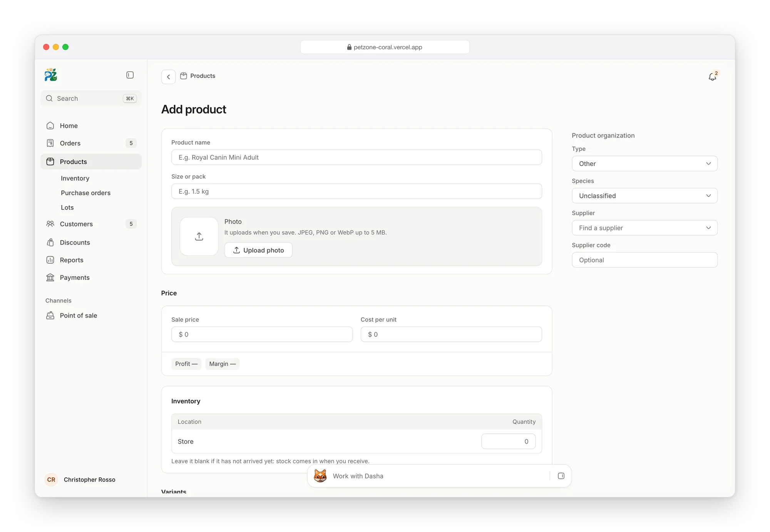The height and width of the screenshot is (532, 770).
Task: Open Purchase orders in the sidebar
Action: click(x=85, y=193)
